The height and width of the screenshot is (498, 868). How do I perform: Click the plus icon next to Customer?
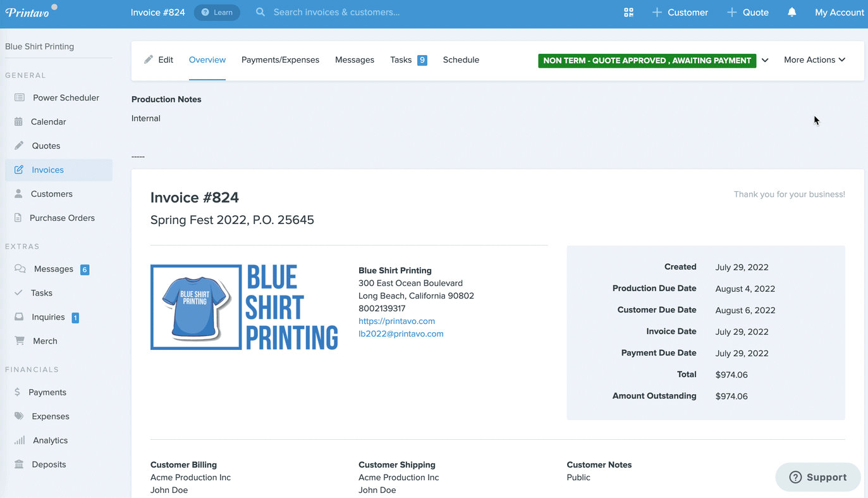pyautogui.click(x=657, y=12)
